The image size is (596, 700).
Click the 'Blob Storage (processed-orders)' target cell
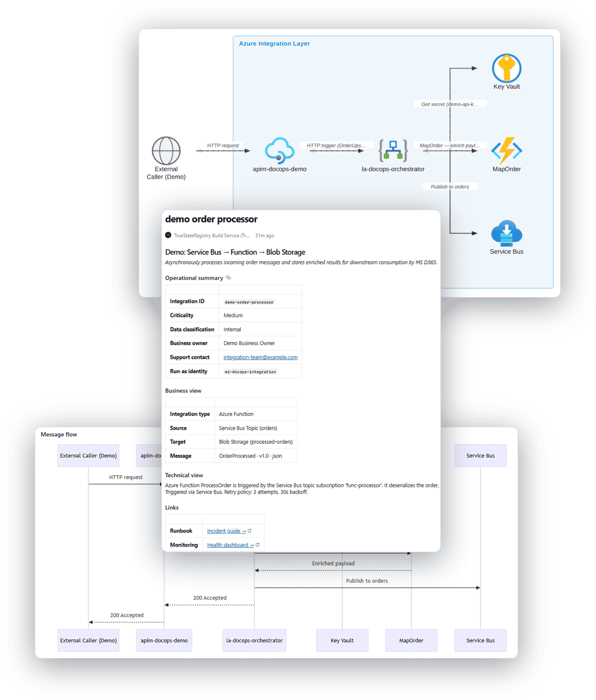(256, 442)
